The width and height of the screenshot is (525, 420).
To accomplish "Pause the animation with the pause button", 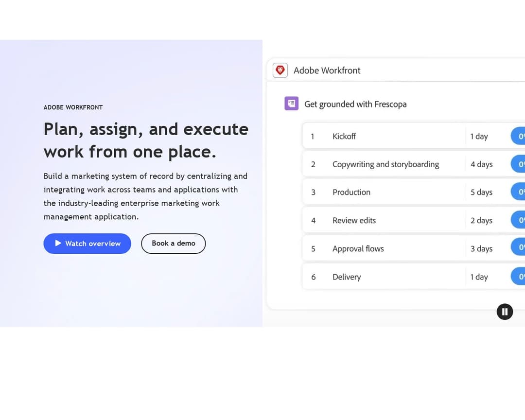I will [505, 312].
